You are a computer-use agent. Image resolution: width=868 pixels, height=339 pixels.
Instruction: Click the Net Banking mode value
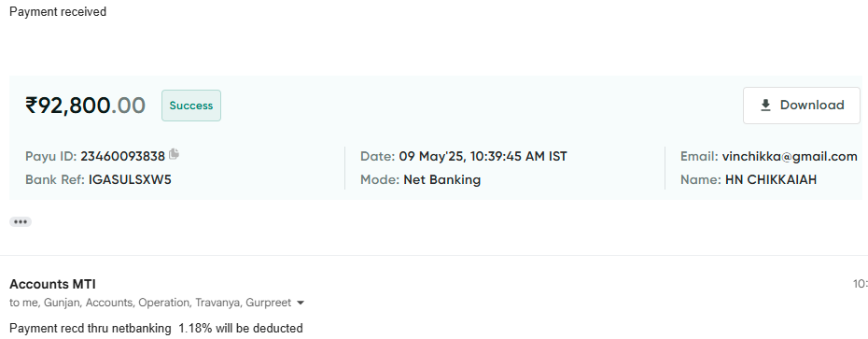pos(441,180)
